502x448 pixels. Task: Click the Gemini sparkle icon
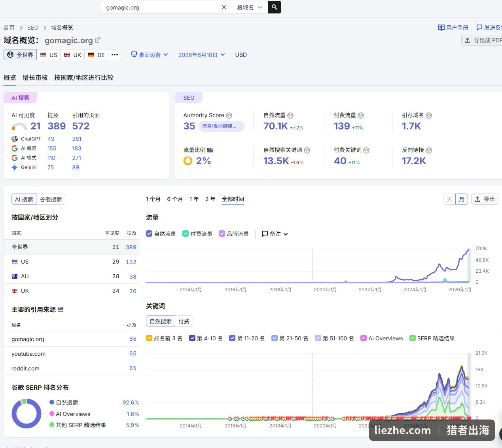pos(15,167)
